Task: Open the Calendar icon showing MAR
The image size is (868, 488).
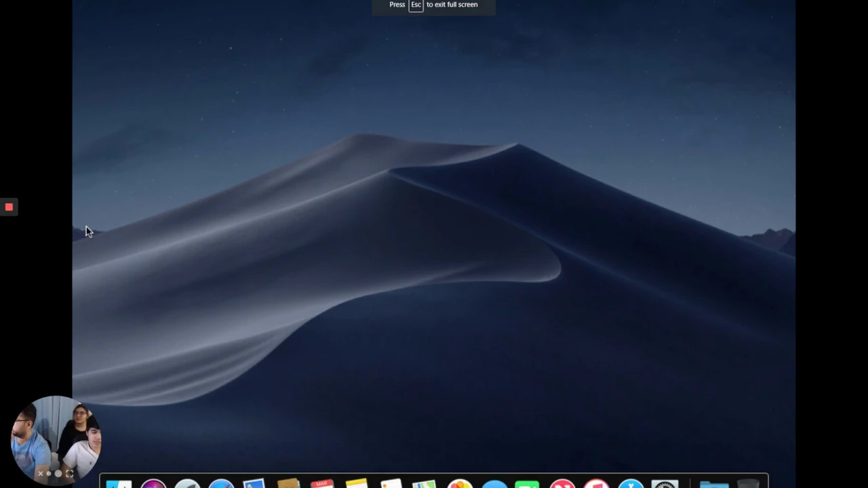Action: point(322,484)
